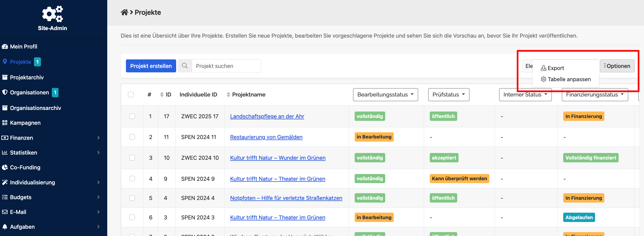Open the Notpfoten project link
This screenshot has height=236, width=644.
pos(286,198)
